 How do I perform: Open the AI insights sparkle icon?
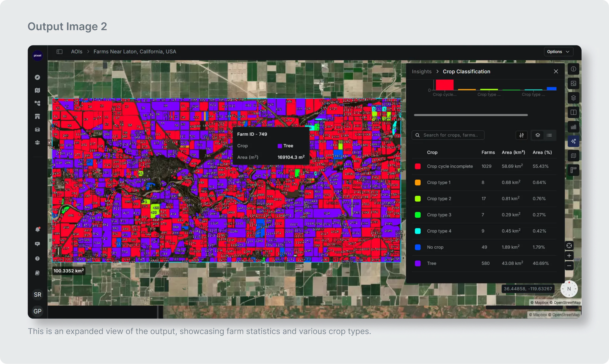click(573, 141)
